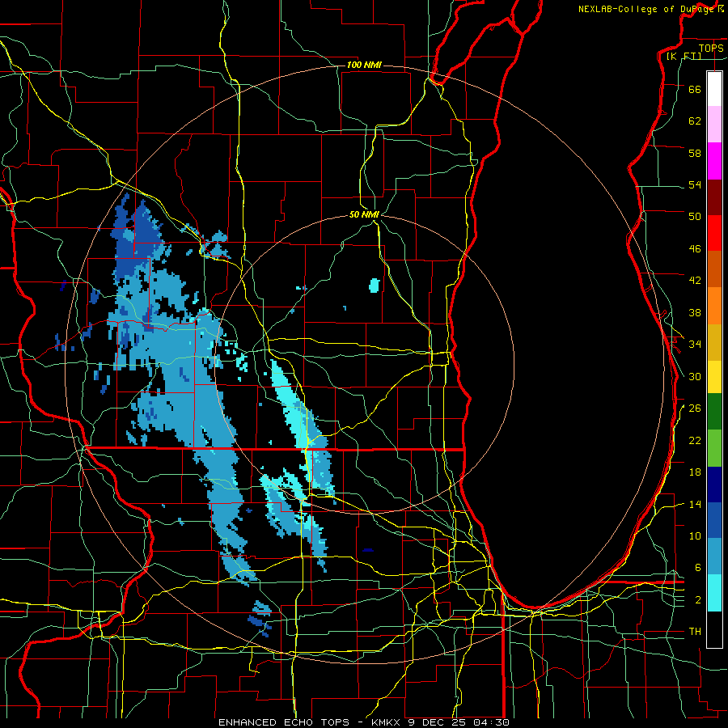Click the legend value 22

tap(695, 440)
